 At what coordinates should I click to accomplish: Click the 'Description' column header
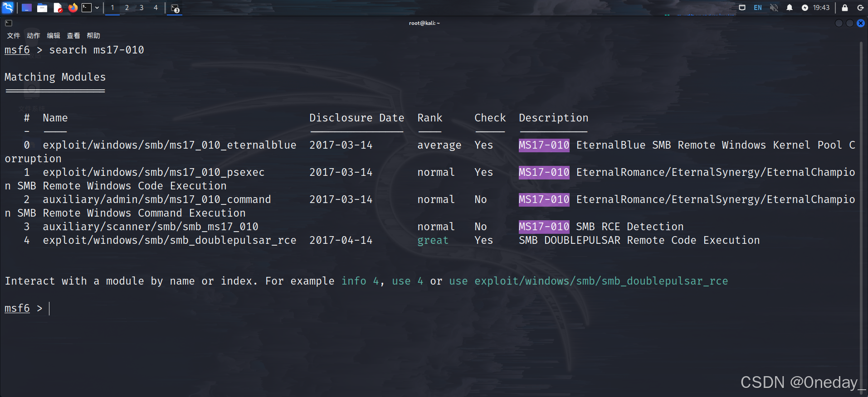click(x=554, y=118)
